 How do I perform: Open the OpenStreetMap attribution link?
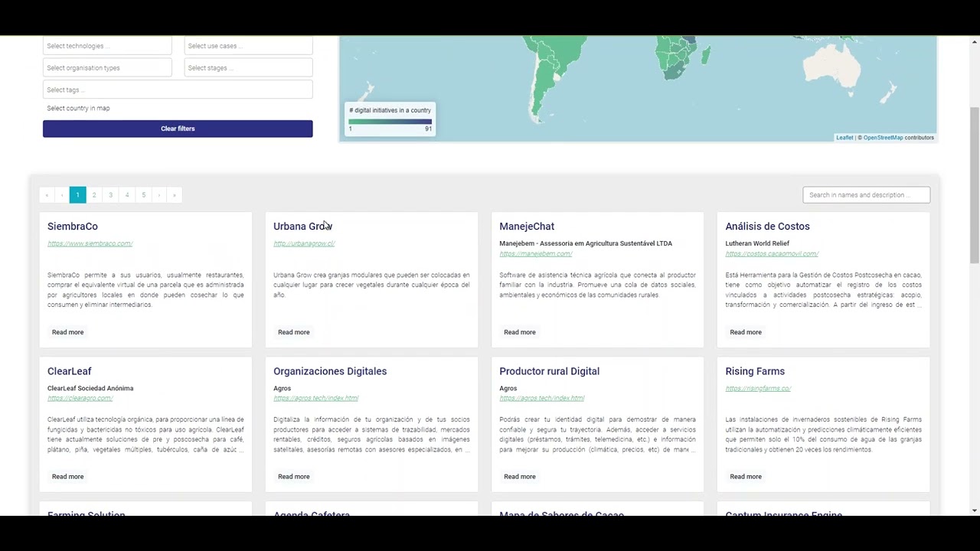click(883, 138)
